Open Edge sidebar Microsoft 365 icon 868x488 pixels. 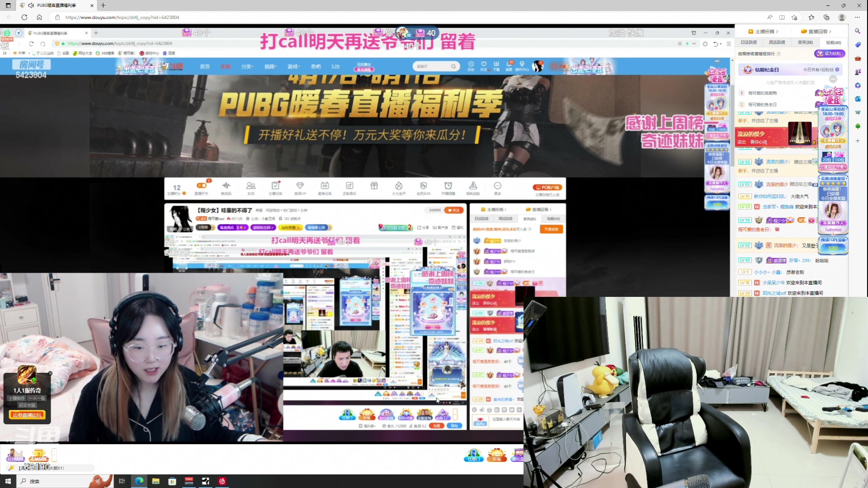858,85
